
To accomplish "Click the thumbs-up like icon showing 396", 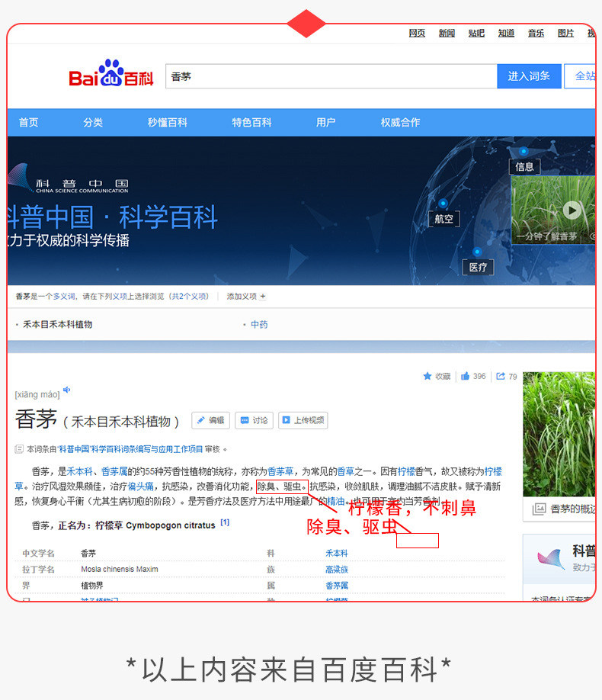I will [465, 376].
